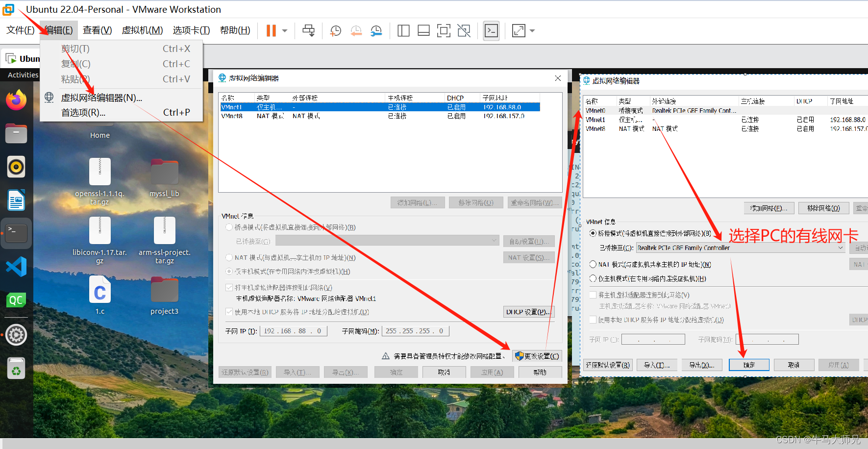Revert the VM to its latest snapshot

pos(356,30)
